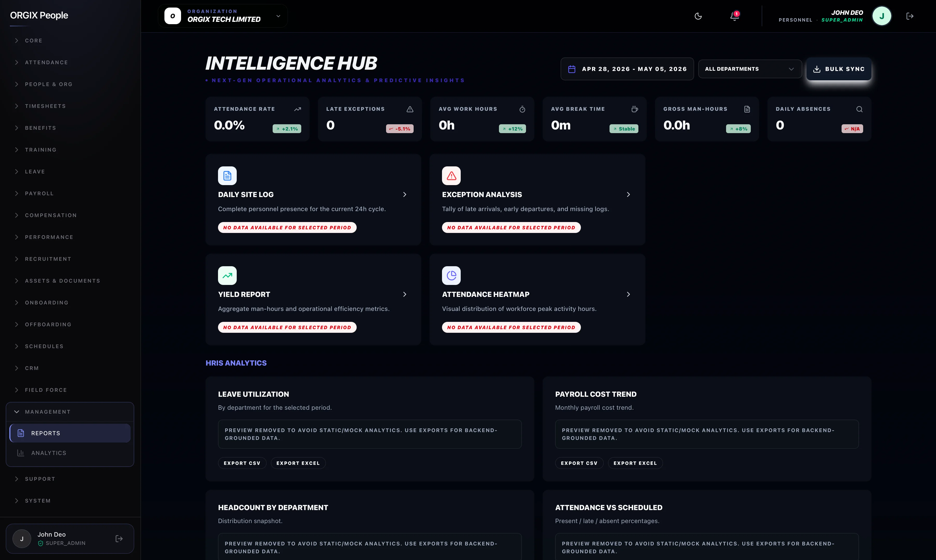Click Analytics chart icon in sidebar
This screenshot has height=560, width=936.
(21, 453)
